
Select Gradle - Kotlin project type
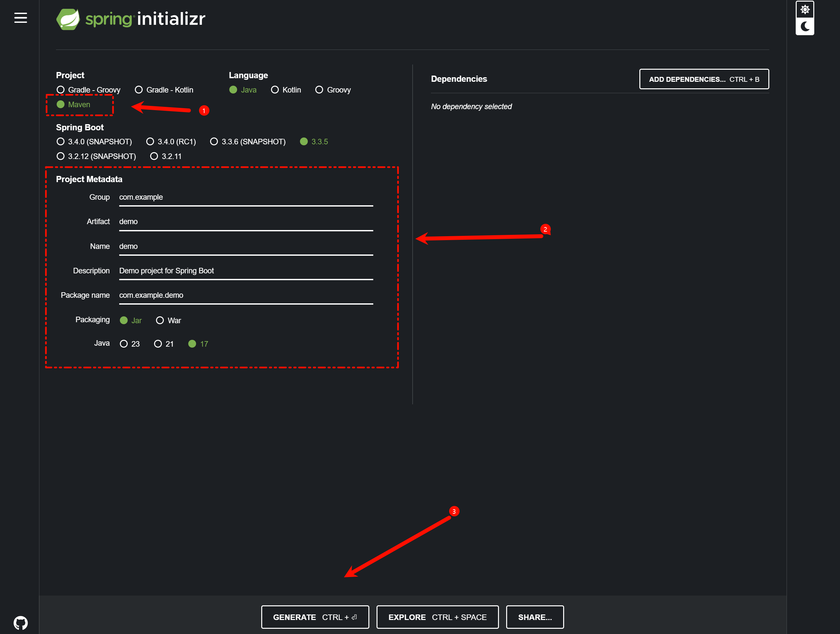(x=164, y=90)
